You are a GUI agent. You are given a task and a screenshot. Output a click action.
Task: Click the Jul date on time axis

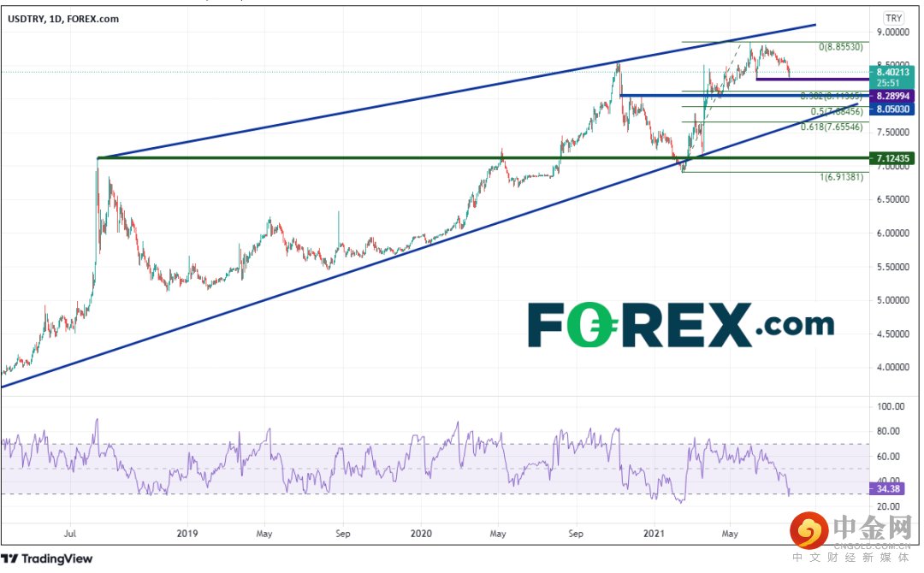(70, 534)
